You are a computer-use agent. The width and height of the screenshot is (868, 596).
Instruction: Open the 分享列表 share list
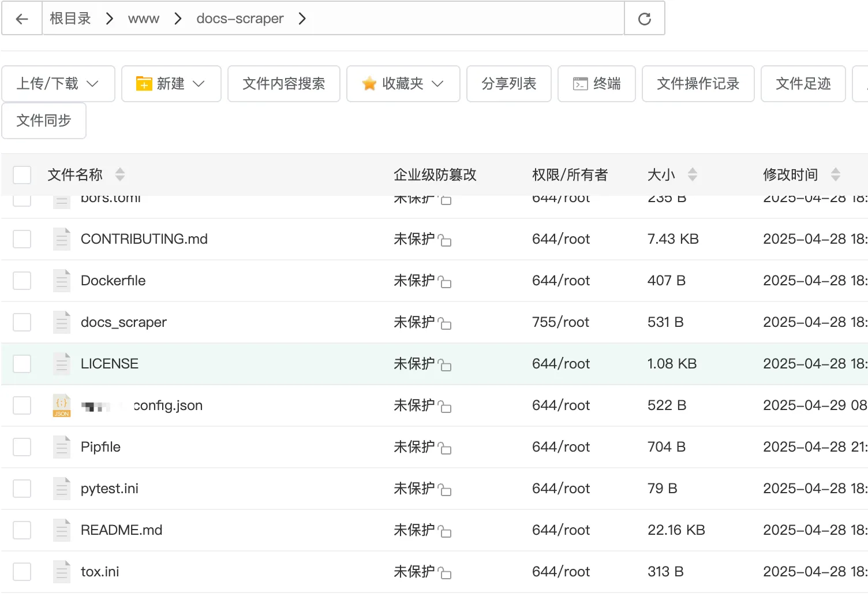(509, 84)
